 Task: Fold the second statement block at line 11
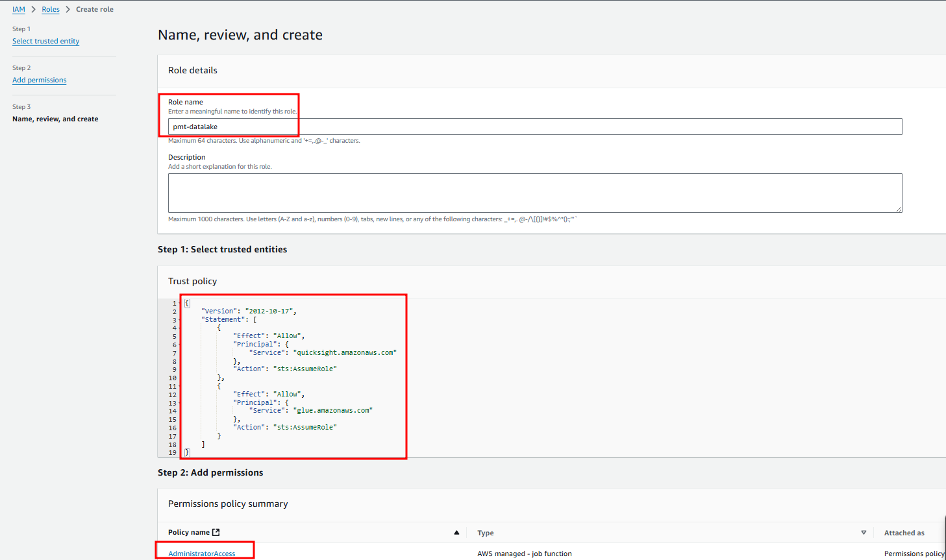coord(180,386)
